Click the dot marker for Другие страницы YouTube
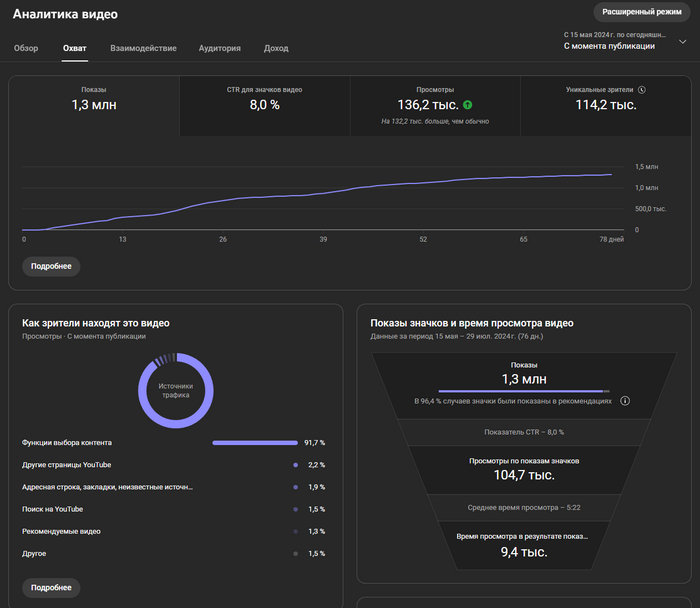 (296, 465)
